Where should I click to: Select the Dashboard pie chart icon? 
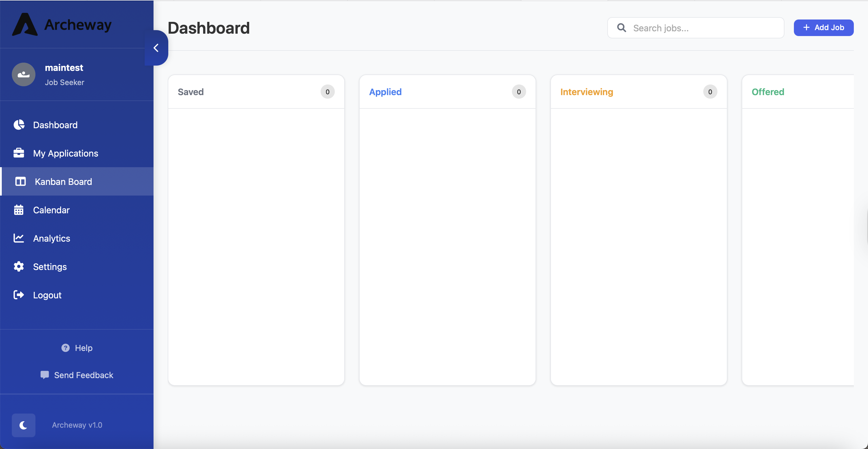coord(19,125)
